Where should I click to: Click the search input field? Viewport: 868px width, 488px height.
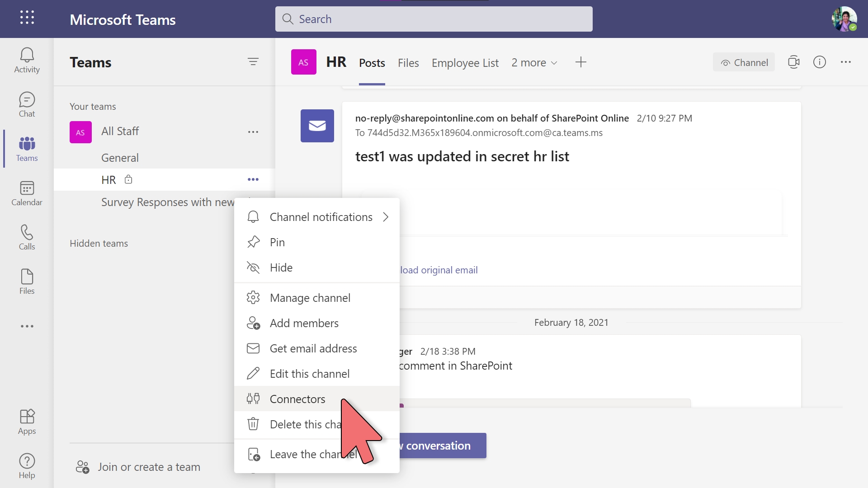pyautogui.click(x=434, y=19)
